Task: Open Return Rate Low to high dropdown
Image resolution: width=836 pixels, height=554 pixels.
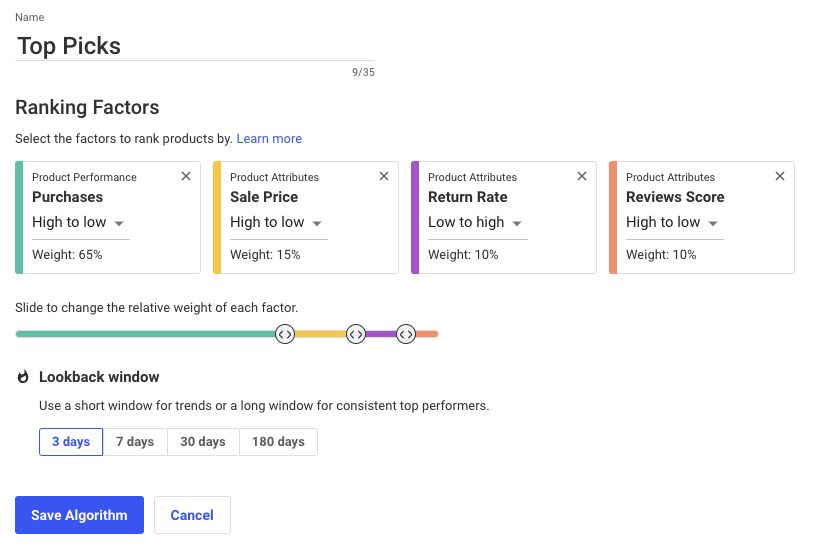Action: [476, 223]
